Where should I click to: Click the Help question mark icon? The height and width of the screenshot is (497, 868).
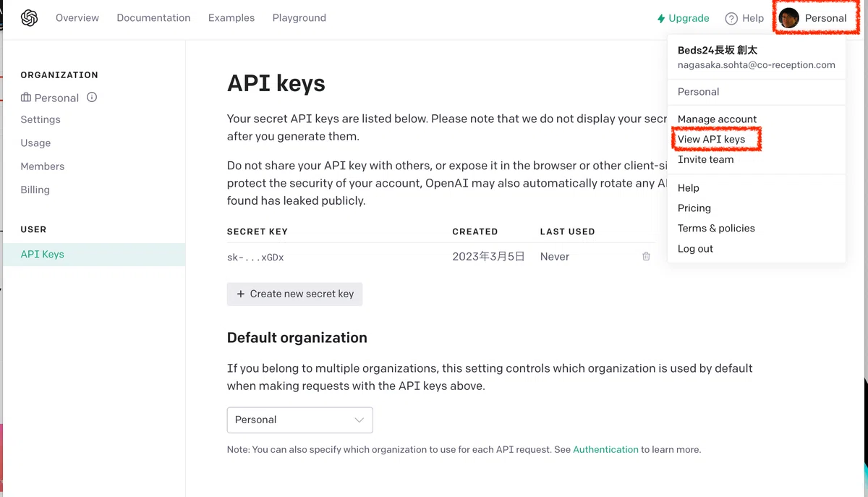coord(731,18)
